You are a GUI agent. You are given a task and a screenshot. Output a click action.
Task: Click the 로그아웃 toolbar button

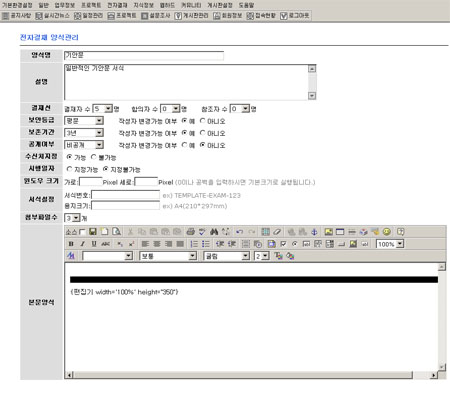pos(295,16)
